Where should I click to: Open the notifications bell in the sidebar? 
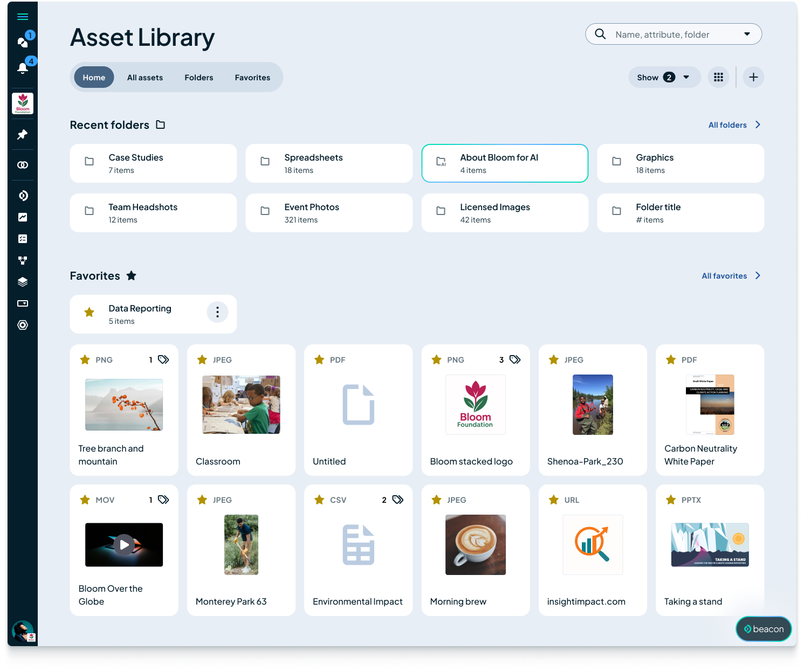click(23, 68)
